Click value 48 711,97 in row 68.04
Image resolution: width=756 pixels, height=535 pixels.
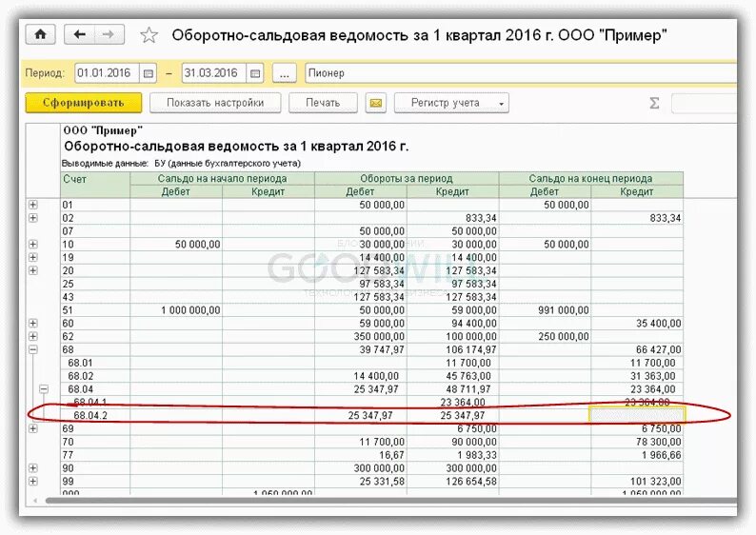(x=468, y=389)
